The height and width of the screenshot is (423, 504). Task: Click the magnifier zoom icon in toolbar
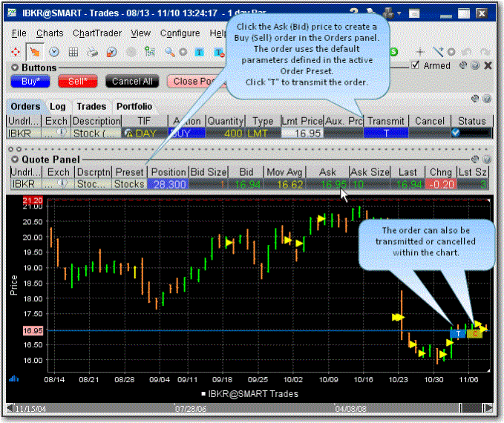(x=170, y=51)
